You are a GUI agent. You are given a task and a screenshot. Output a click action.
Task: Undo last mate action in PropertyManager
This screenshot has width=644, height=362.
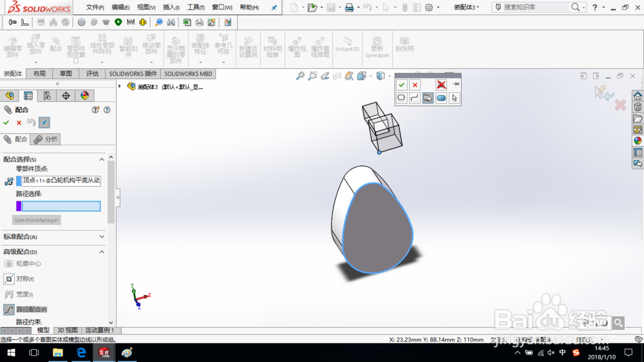(31, 122)
